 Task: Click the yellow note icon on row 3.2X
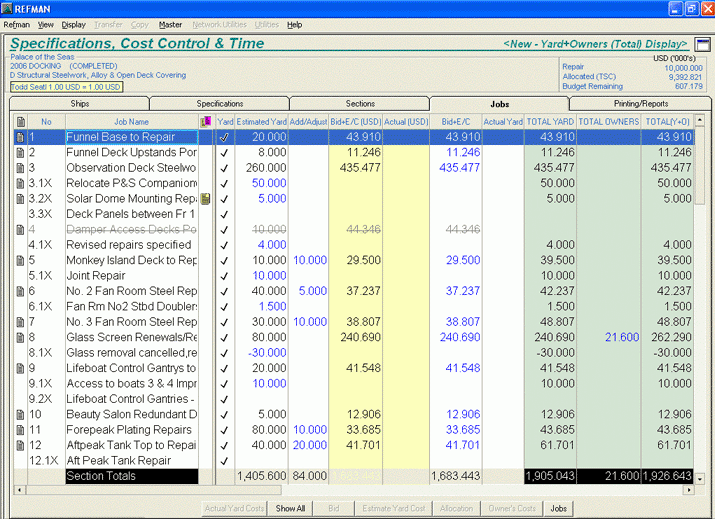206,199
